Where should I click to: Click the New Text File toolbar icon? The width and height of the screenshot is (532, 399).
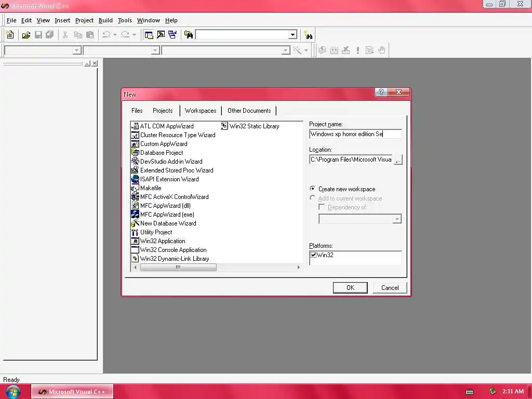point(10,35)
